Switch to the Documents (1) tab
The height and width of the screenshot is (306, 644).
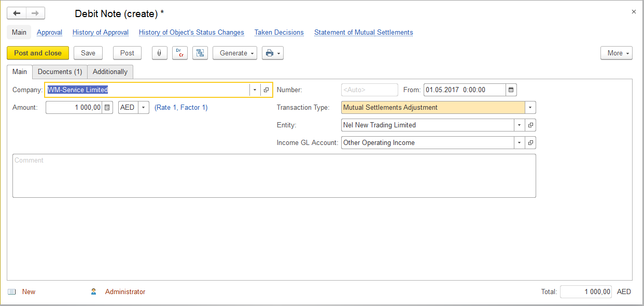coord(60,72)
